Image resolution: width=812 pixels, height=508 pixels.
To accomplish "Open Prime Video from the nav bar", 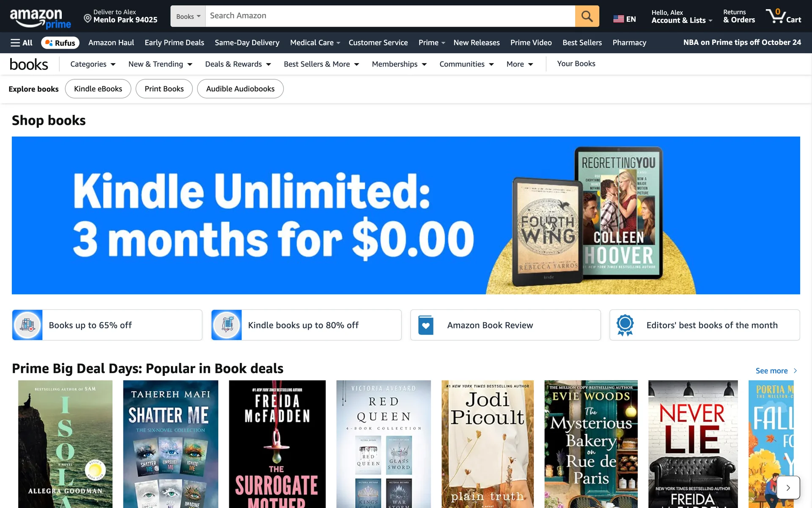I will coord(531,43).
